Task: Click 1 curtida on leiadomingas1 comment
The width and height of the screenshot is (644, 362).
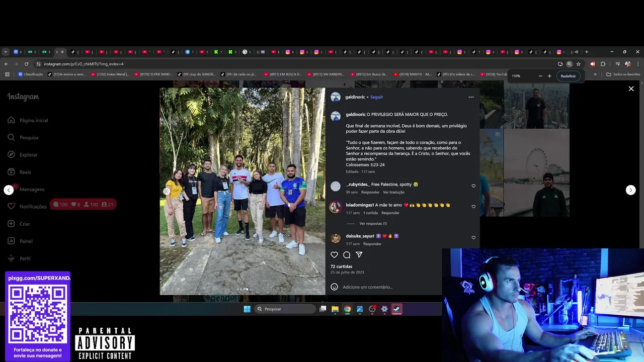Action: [x=371, y=213]
